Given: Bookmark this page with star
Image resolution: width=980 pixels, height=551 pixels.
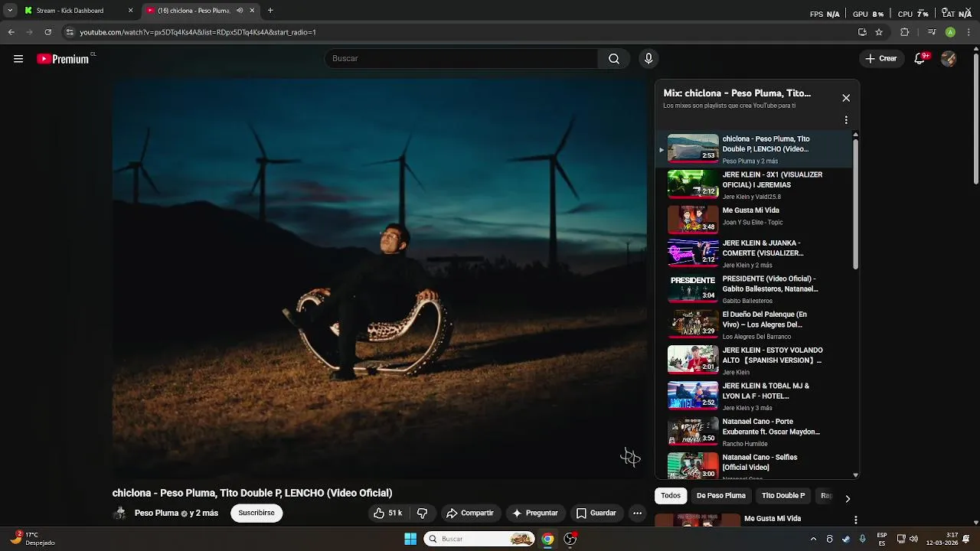Looking at the screenshot, I should [879, 32].
